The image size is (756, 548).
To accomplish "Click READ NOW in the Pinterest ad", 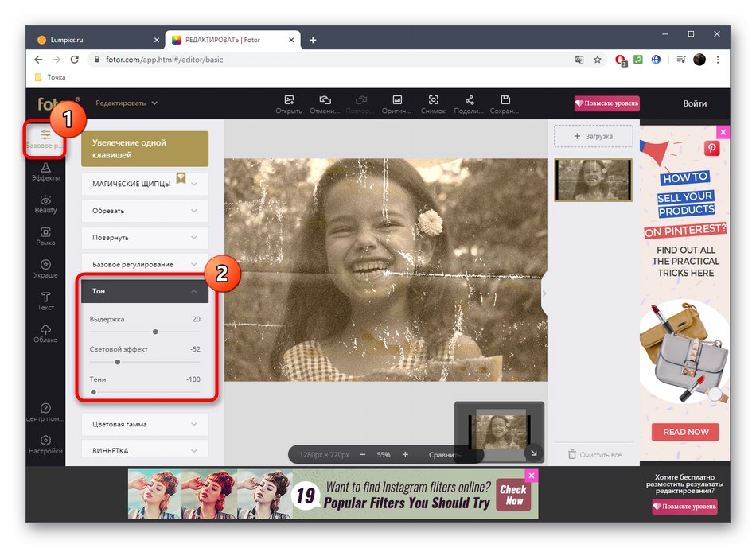I will pos(685,433).
